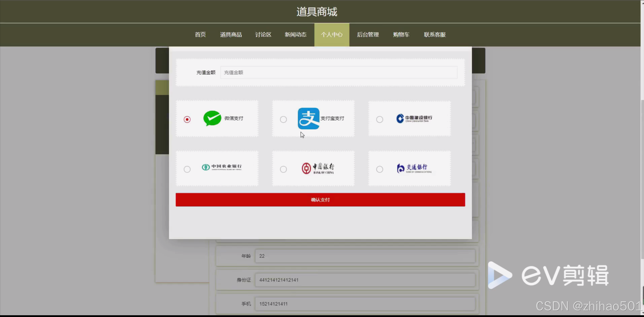The height and width of the screenshot is (317, 644).
Task: Click the Bank of China logo
Action: (318, 168)
